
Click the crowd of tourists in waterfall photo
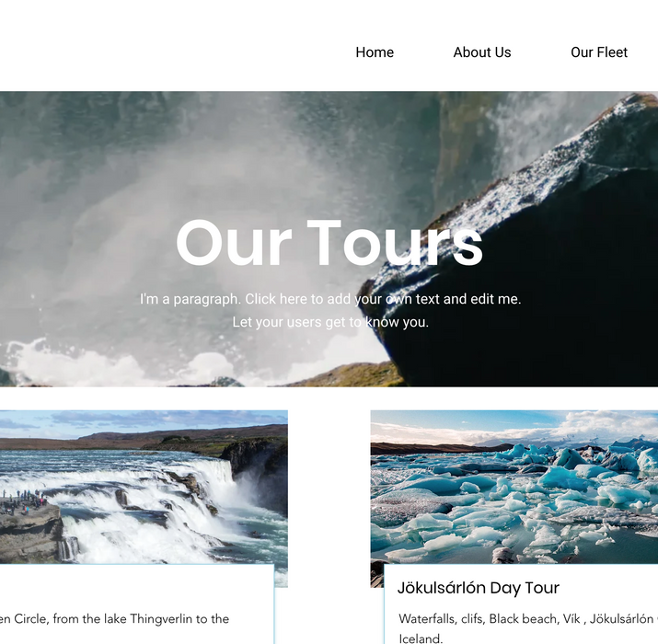click(x=23, y=501)
